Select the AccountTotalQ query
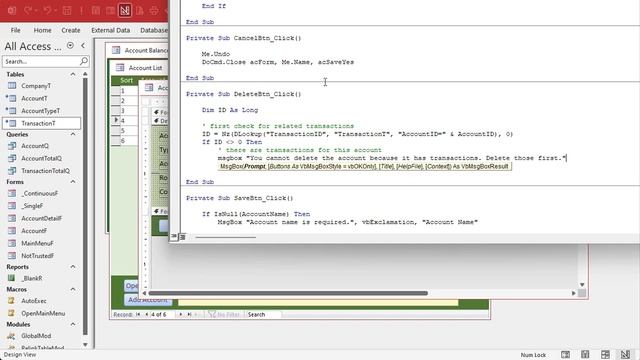 (42, 158)
